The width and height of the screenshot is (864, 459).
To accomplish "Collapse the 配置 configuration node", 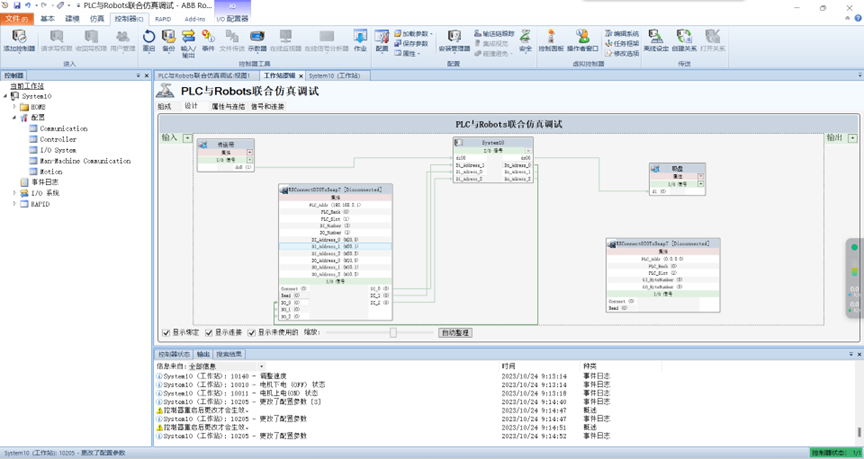I will 14,117.
